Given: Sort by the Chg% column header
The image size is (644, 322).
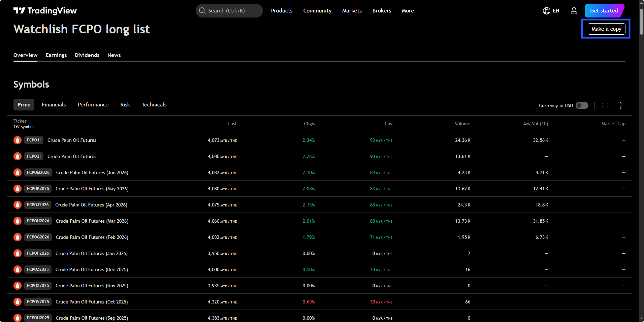Looking at the screenshot, I should [309, 124].
